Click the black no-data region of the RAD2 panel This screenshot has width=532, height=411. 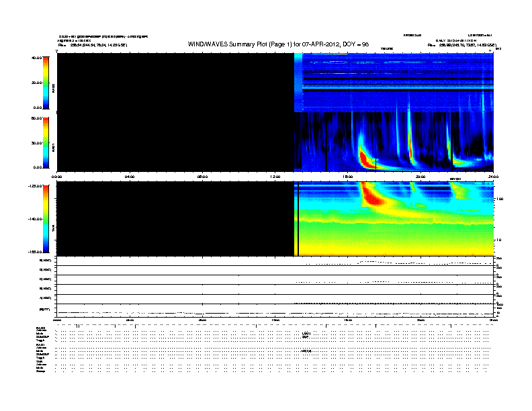pyautogui.click(x=175, y=83)
